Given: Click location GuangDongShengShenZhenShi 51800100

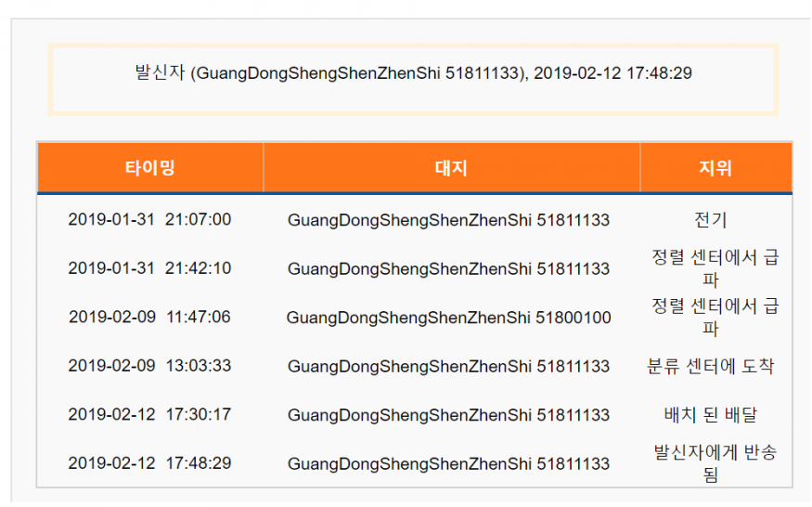Looking at the screenshot, I should (x=448, y=318).
